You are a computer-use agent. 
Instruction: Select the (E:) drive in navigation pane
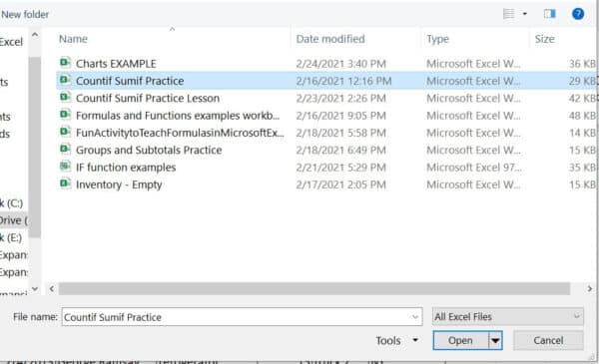11,237
